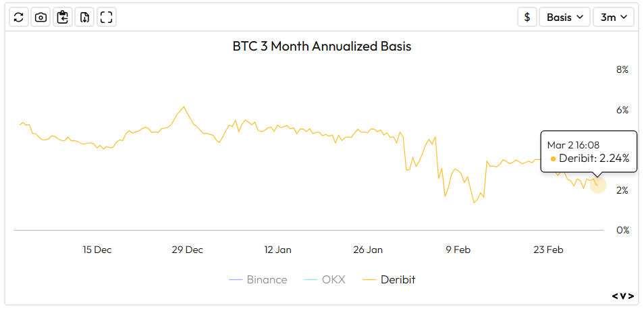Open the Basis metric dropdown
The height and width of the screenshot is (309, 644).
[564, 18]
